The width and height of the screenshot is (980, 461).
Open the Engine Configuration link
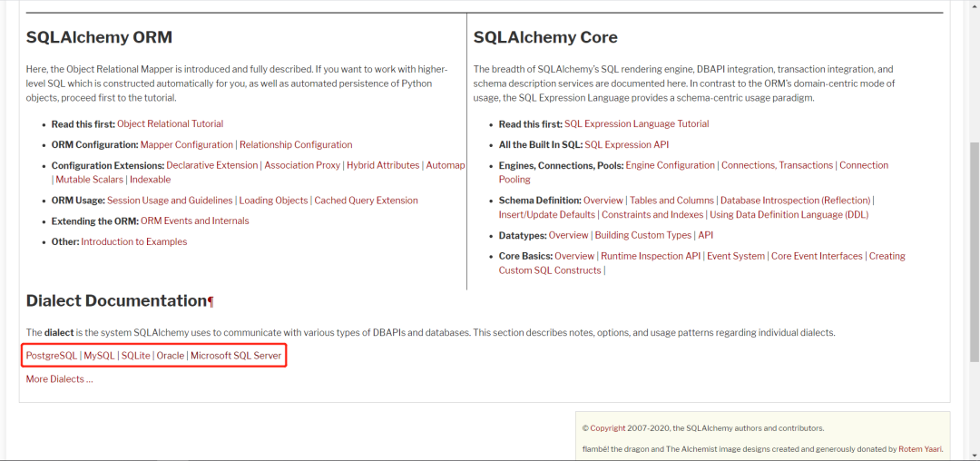[671, 165]
